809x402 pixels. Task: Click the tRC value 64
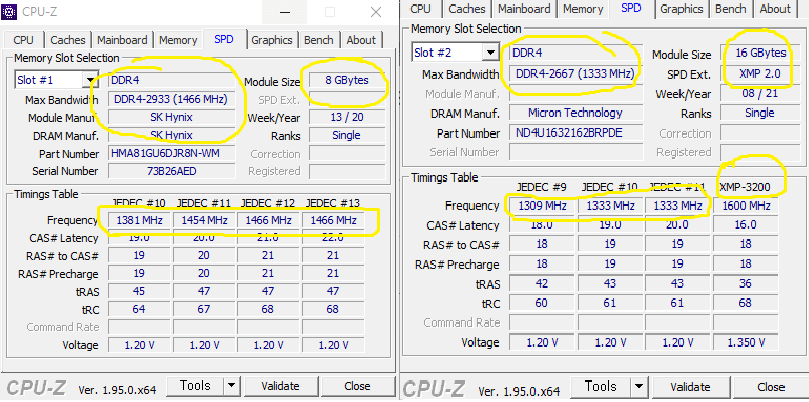[139, 309]
